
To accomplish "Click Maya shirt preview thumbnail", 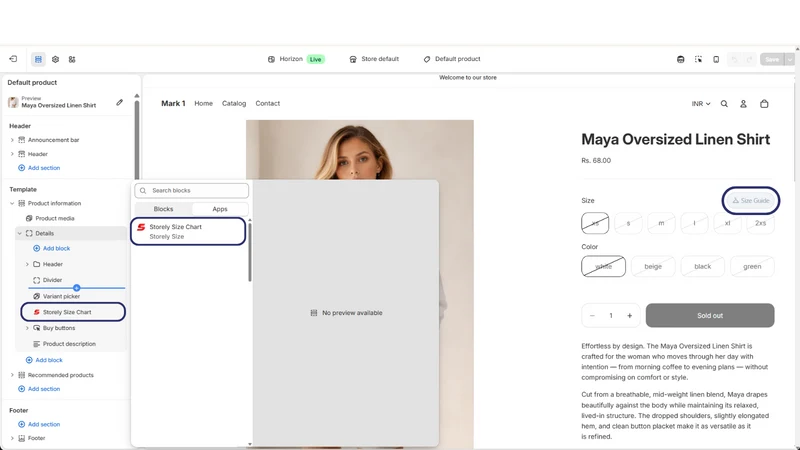I will point(13,102).
